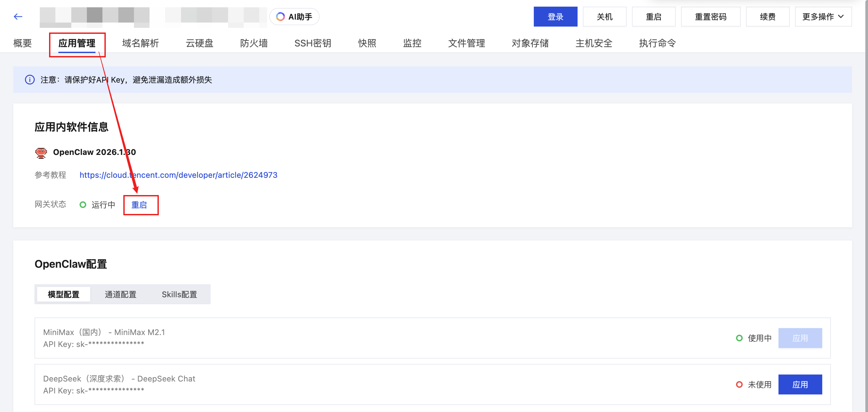Screen dimensions: 868x412
Task: Click the OpenClaw robot logo
Action: [41, 152]
